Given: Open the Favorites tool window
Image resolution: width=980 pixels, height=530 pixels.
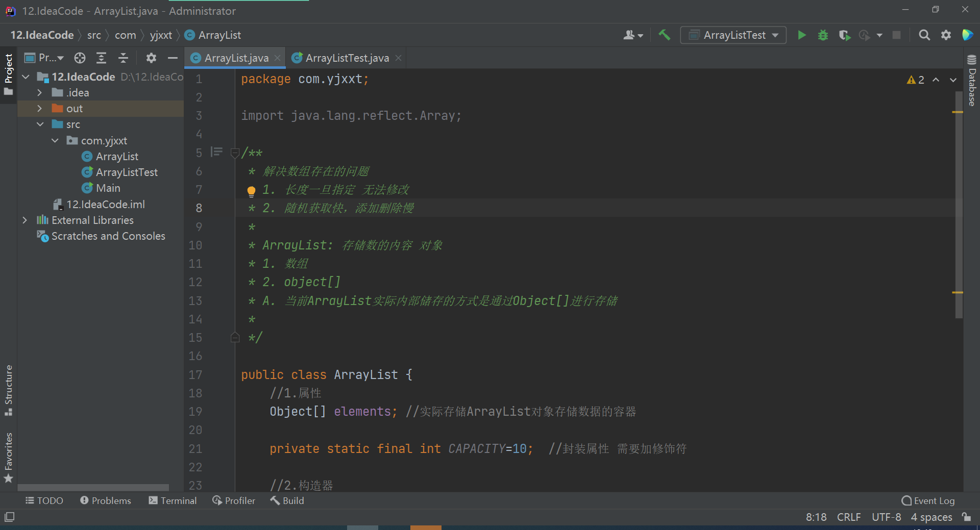Looking at the screenshot, I should point(8,458).
